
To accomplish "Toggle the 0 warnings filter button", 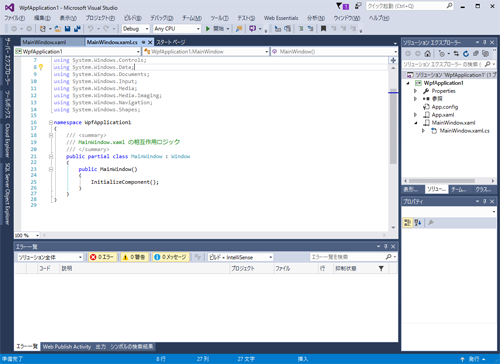I will (x=134, y=257).
